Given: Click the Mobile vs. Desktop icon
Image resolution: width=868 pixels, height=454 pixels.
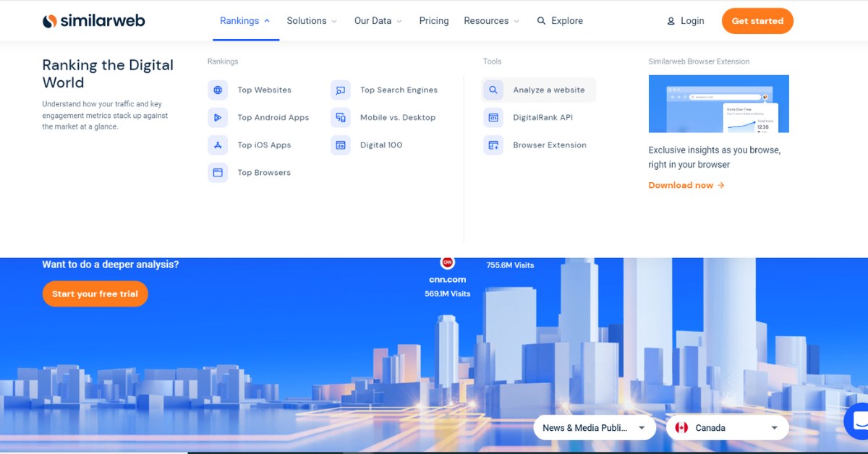Looking at the screenshot, I should tap(341, 118).
